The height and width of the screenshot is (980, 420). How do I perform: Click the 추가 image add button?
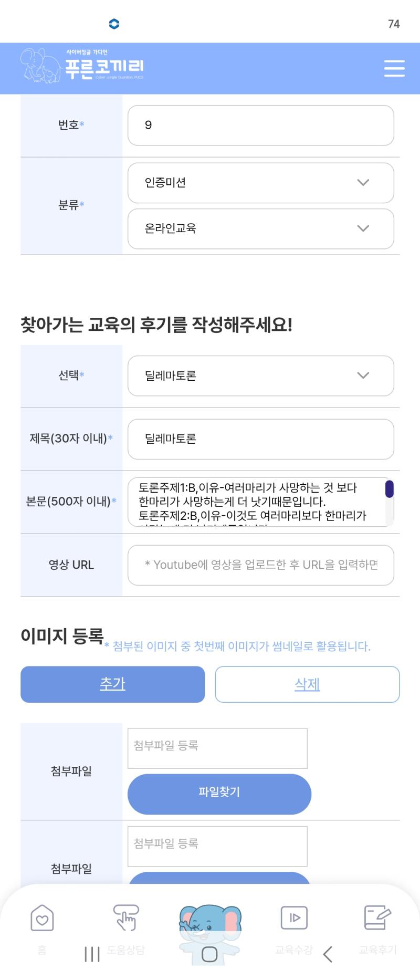pyautogui.click(x=112, y=684)
